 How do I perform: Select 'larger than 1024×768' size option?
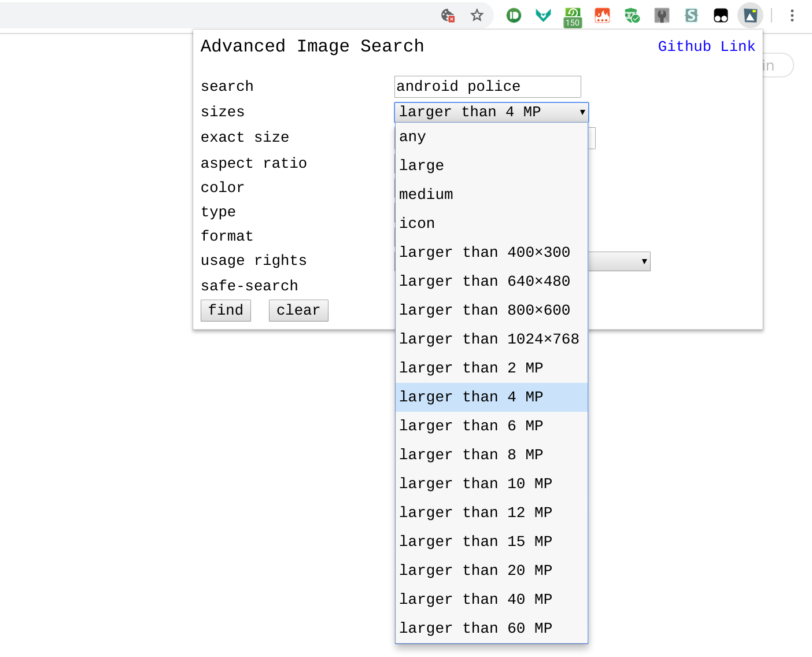489,339
